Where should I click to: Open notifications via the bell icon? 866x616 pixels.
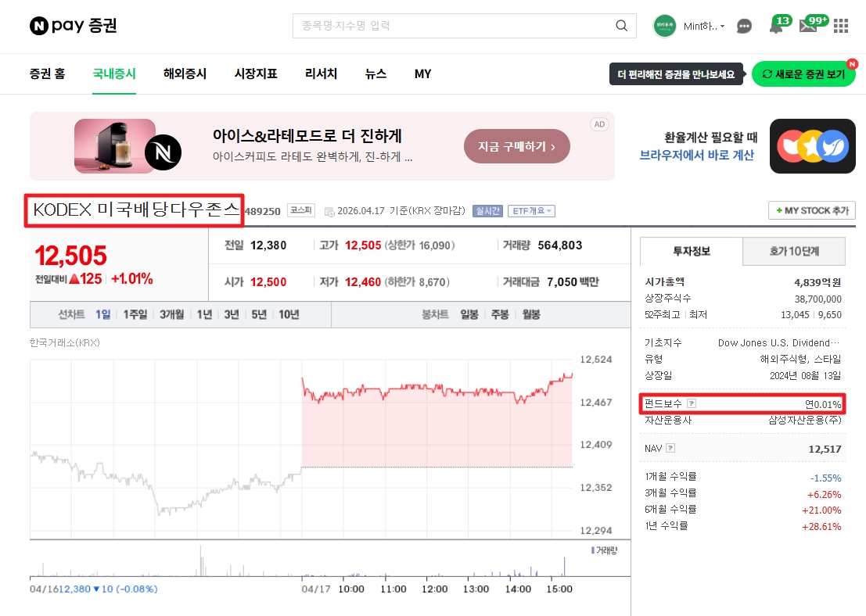tap(775, 29)
